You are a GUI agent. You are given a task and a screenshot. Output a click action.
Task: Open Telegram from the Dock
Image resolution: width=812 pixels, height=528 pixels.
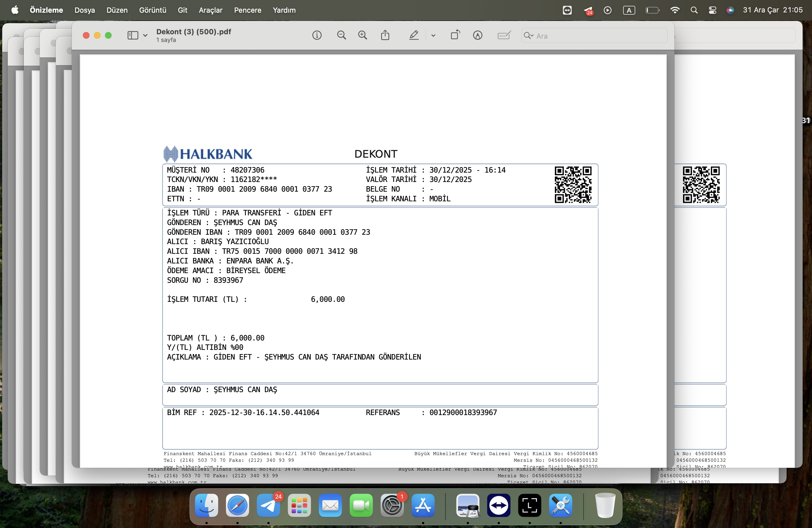pyautogui.click(x=268, y=505)
